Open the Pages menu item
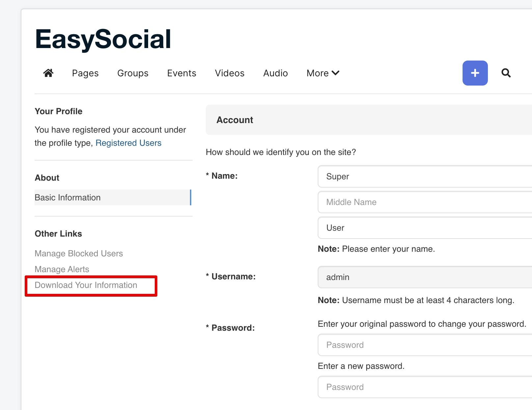This screenshot has height=410, width=532. (85, 73)
